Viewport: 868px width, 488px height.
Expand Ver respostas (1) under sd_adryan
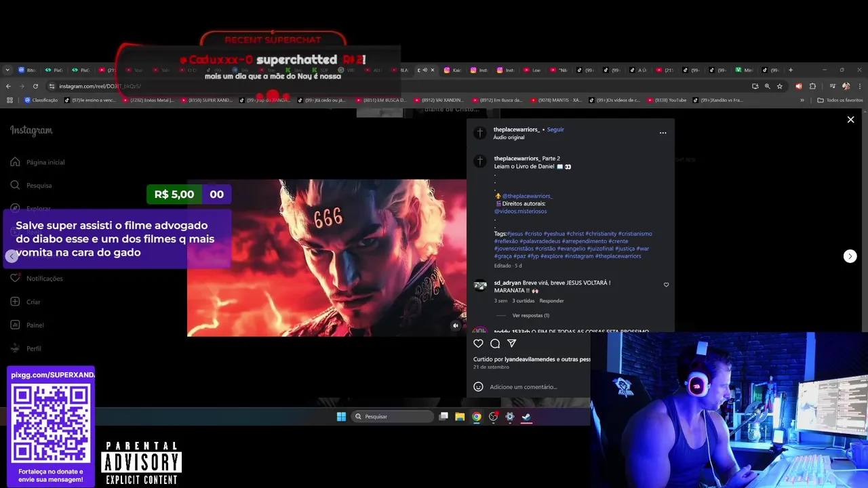(x=531, y=315)
